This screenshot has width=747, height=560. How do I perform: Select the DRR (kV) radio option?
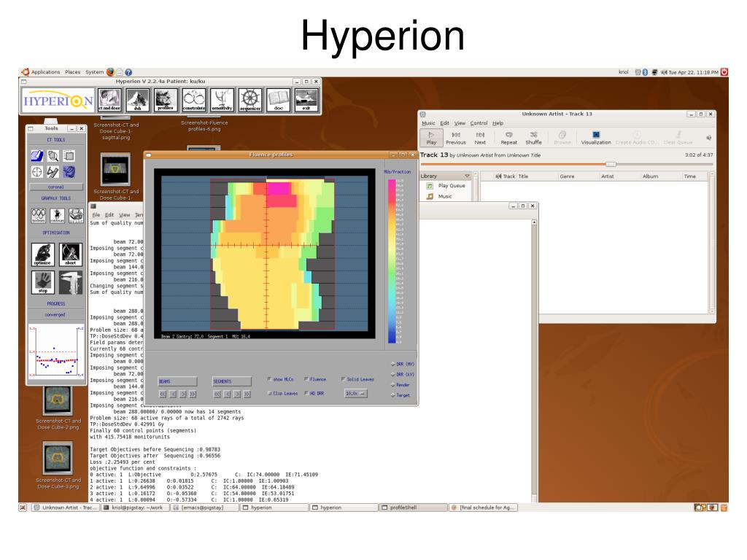[x=393, y=375]
